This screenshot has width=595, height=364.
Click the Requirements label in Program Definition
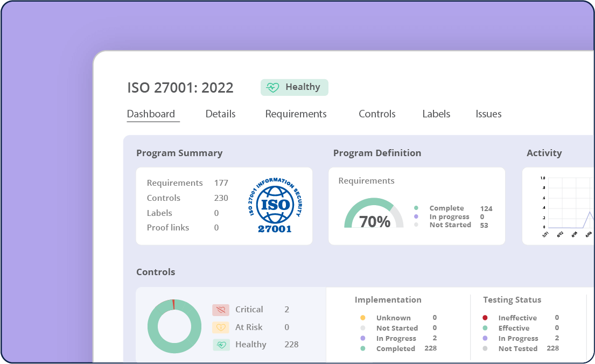point(367,181)
